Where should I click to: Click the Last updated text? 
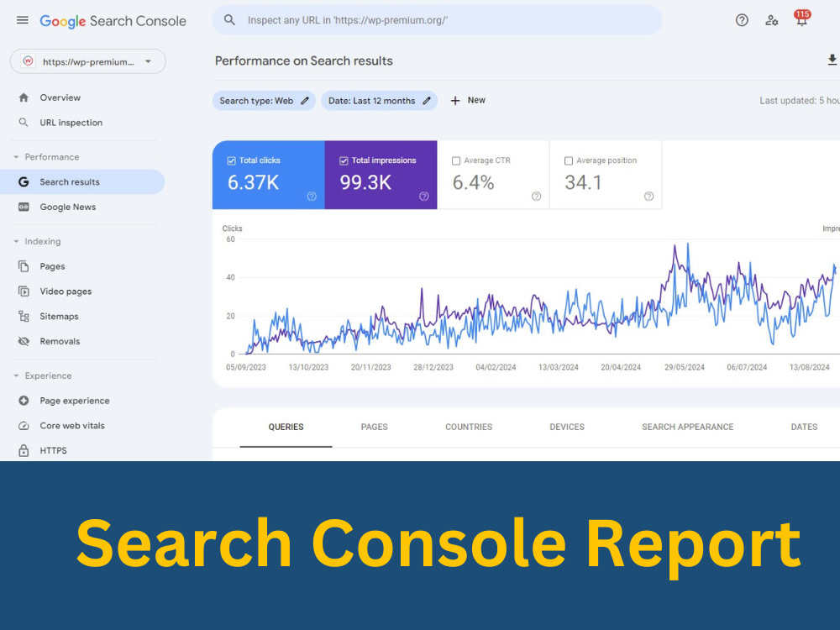pos(800,101)
